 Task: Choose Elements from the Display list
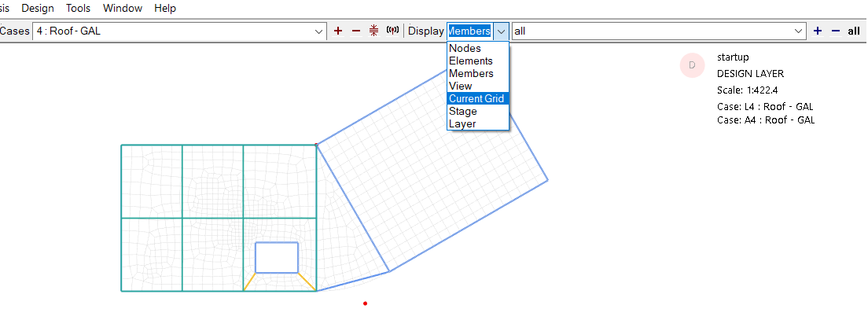click(x=470, y=61)
